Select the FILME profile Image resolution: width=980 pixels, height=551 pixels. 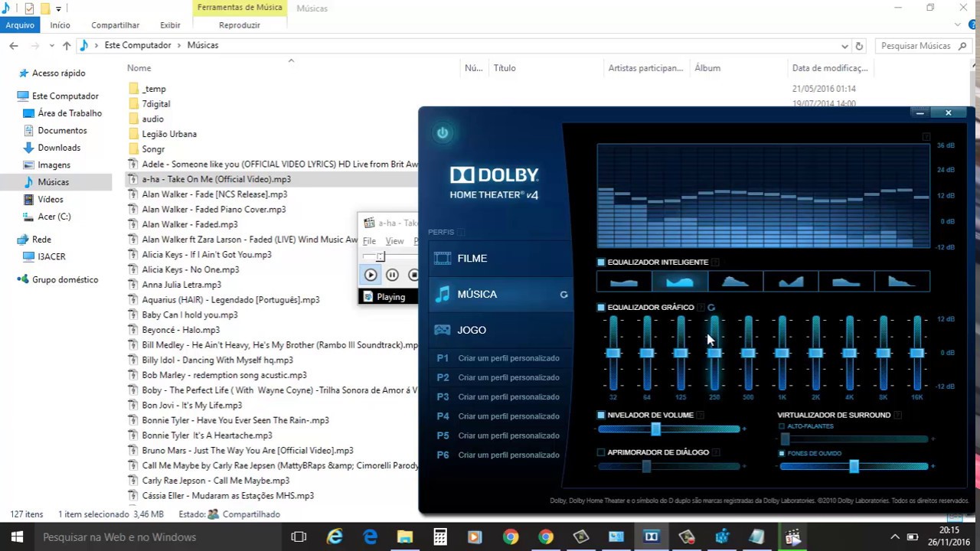(x=499, y=259)
